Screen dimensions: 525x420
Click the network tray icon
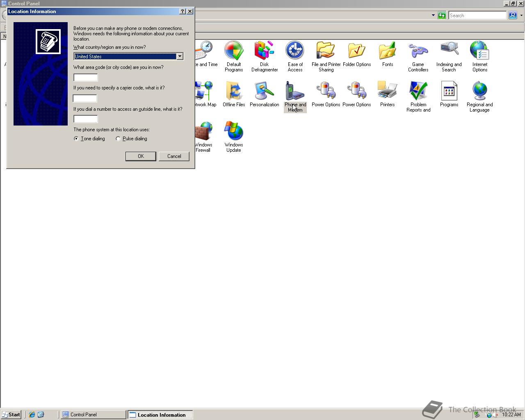click(489, 415)
